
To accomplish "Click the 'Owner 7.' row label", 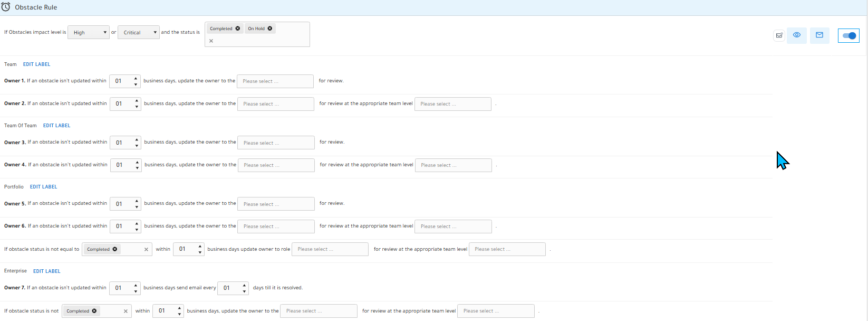I will coord(15,288).
